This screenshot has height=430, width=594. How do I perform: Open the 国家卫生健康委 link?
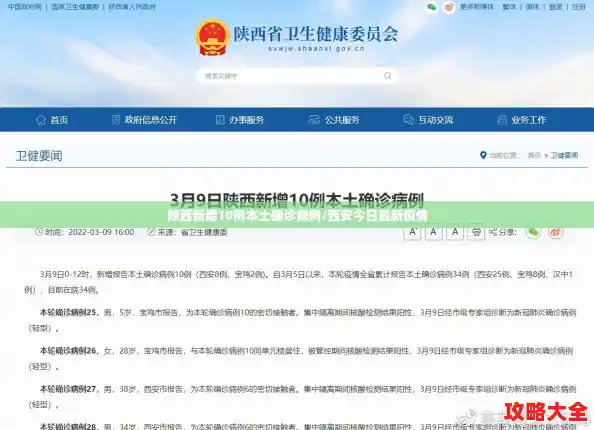click(75, 7)
